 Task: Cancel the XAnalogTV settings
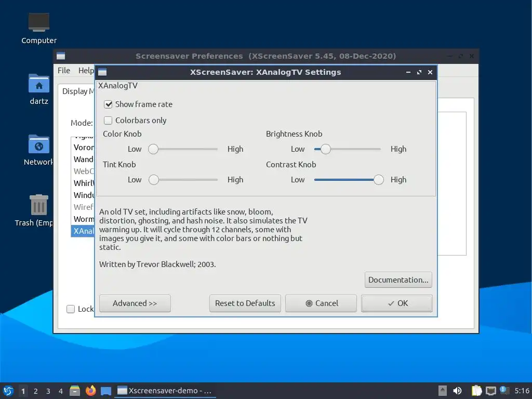(x=321, y=303)
